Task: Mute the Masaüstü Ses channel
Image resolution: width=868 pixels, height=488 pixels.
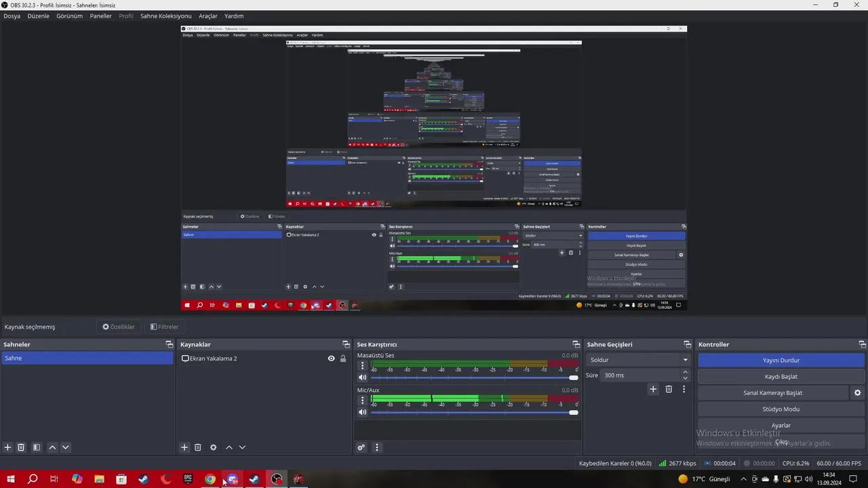Action: (x=363, y=378)
